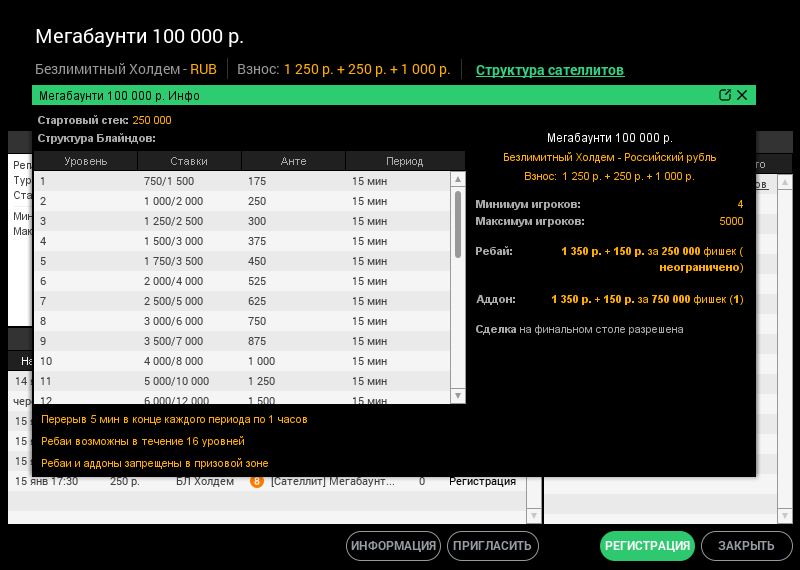Image resolution: width=800 pixels, height=570 pixels.
Task: Click the Уровень column header
Action: coord(86,161)
